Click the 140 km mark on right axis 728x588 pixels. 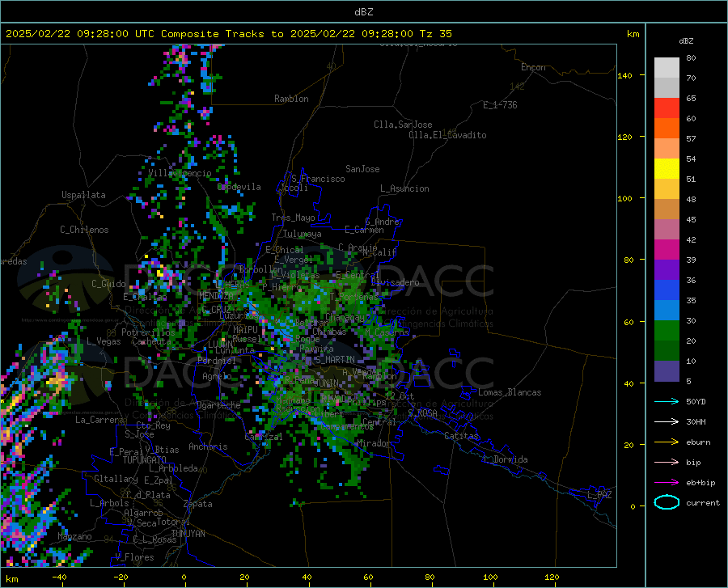(x=625, y=76)
